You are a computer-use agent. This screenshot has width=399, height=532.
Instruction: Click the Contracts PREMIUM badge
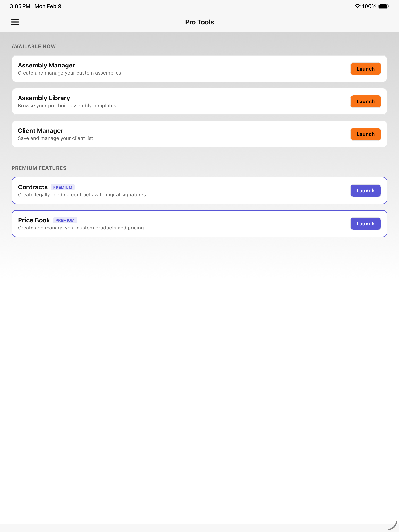click(62, 187)
